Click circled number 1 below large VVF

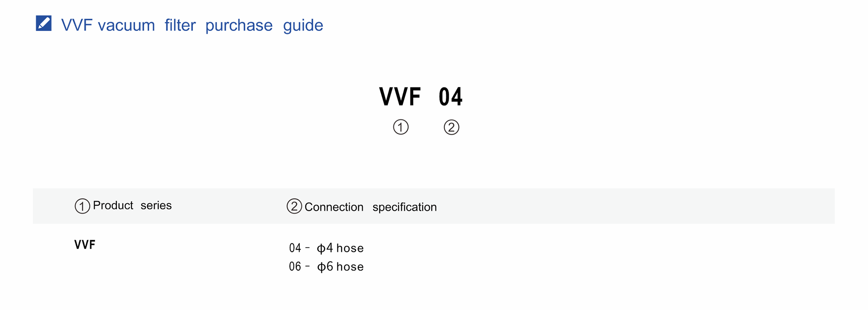click(400, 127)
